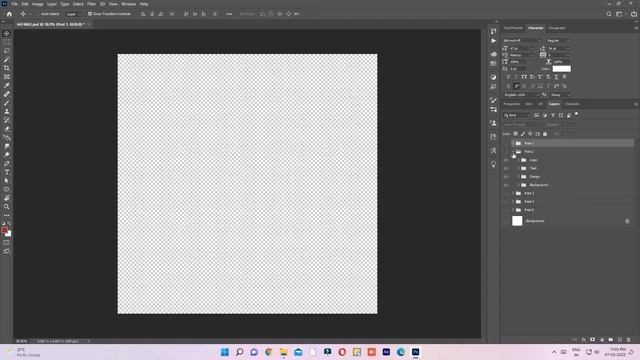Click Create new group folder icon
This screenshot has width=640, height=360.
pos(611,340)
